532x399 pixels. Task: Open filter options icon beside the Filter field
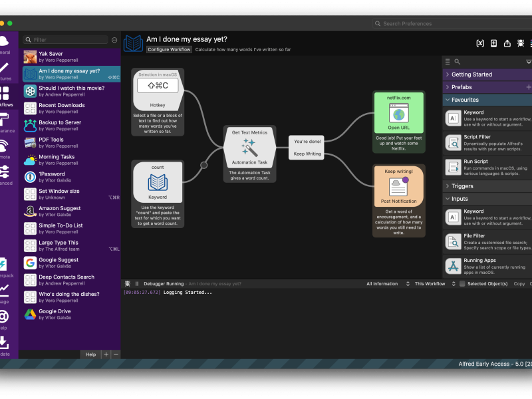[114, 40]
